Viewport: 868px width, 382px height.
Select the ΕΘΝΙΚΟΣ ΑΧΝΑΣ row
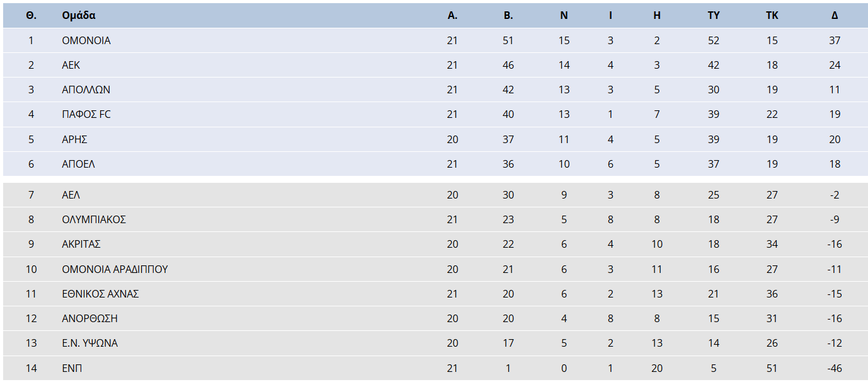click(100, 294)
